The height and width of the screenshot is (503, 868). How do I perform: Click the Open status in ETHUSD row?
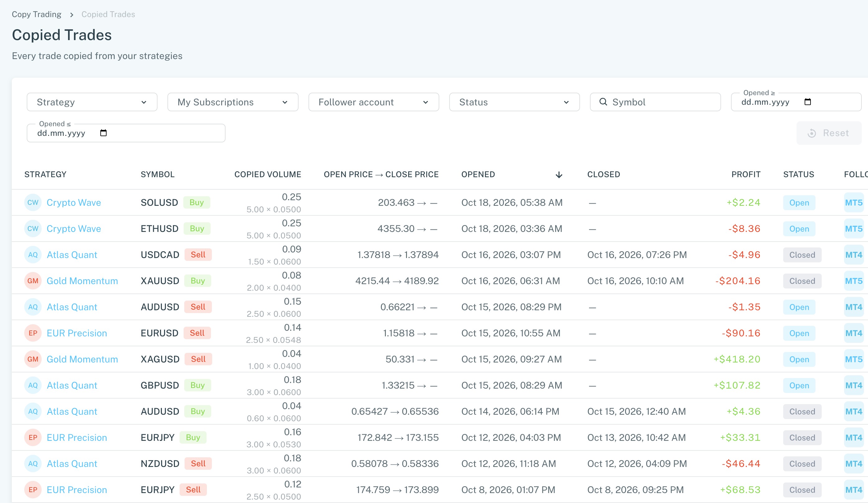click(799, 228)
